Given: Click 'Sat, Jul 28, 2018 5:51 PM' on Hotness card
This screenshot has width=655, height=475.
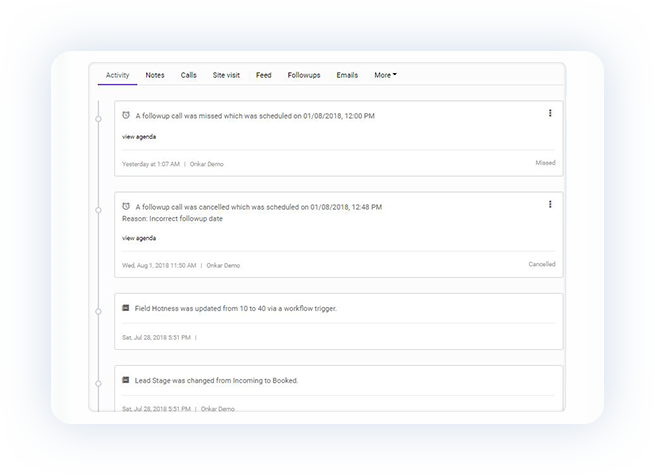Looking at the screenshot, I should pyautogui.click(x=156, y=338).
